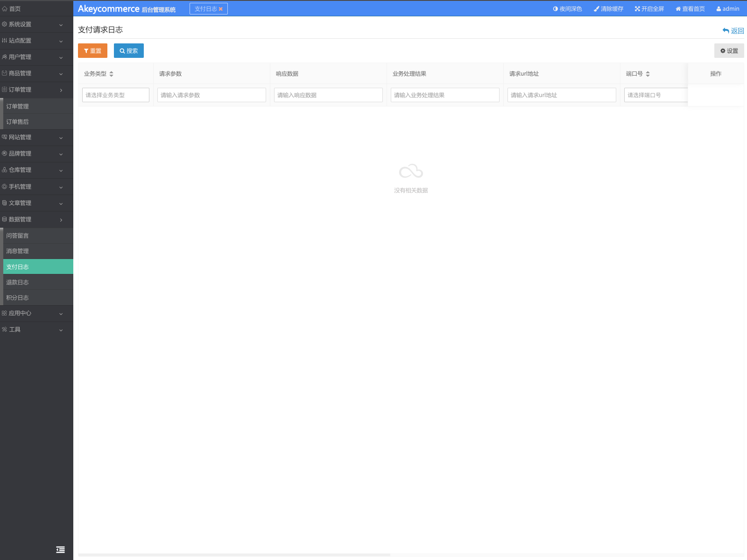Click the 仓库管理 icon
Screen dimensions: 747x560
tap(4, 170)
